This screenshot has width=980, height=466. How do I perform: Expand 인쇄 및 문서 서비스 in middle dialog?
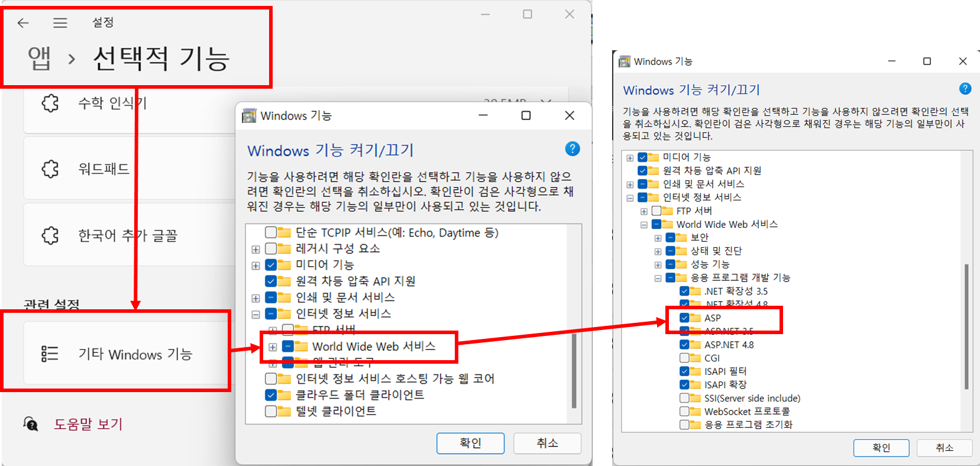[x=255, y=298]
